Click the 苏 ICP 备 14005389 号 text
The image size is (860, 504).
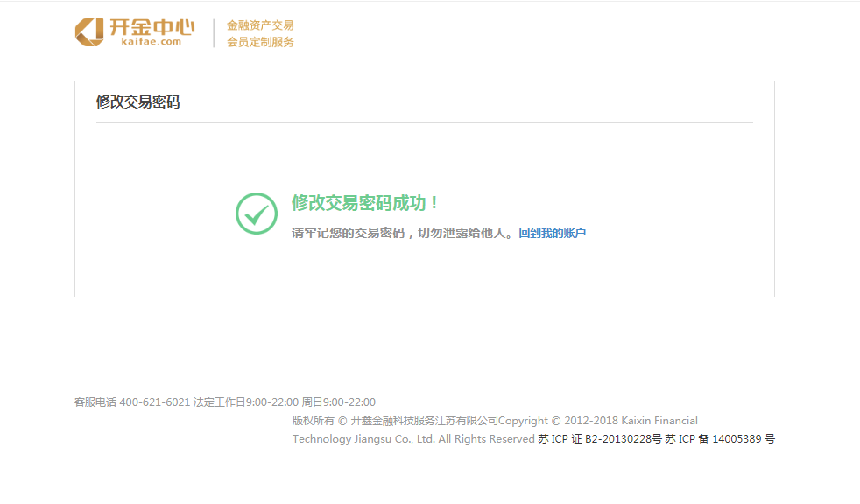pyautogui.click(x=720, y=438)
